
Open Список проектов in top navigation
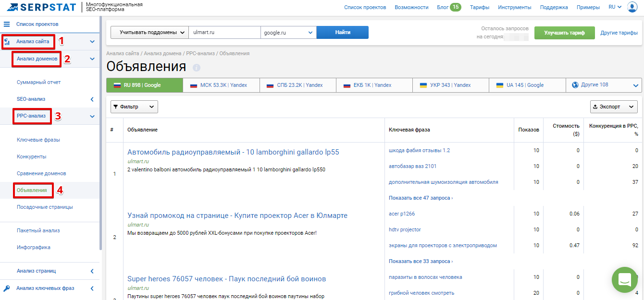(x=365, y=7)
